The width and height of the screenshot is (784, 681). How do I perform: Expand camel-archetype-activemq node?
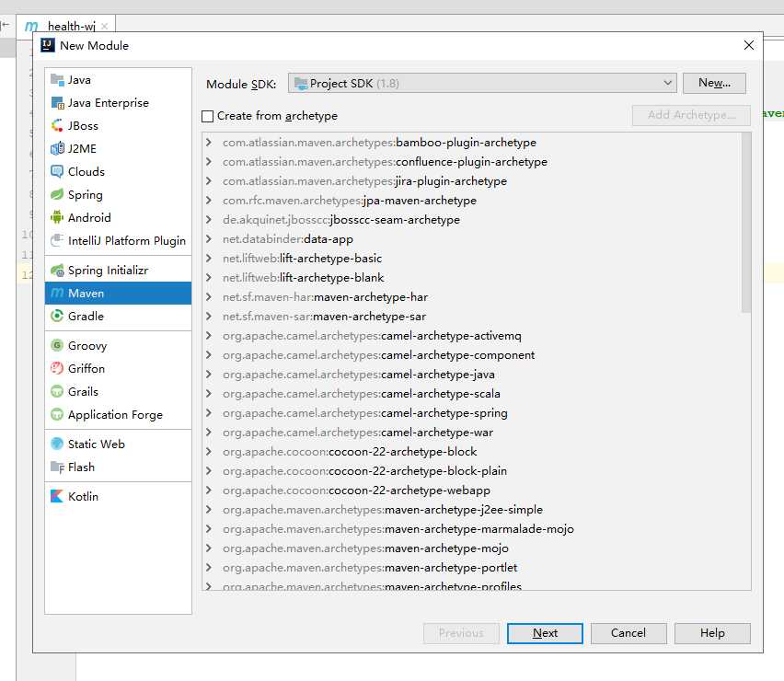coord(209,336)
